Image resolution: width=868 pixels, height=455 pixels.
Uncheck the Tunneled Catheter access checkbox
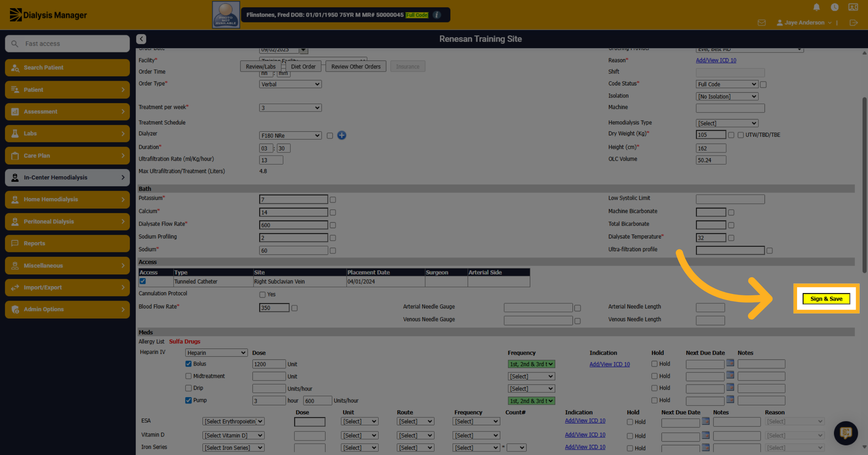click(143, 281)
